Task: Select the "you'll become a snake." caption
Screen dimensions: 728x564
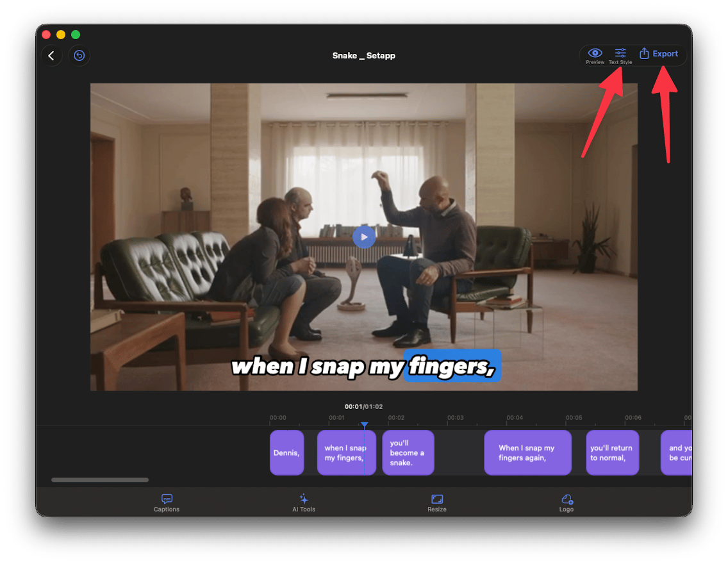Action: (x=408, y=452)
